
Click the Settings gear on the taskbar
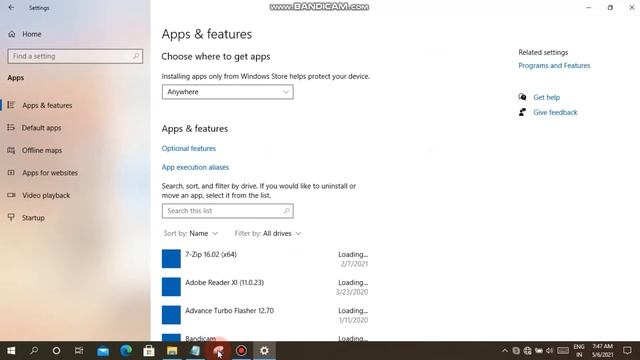pyautogui.click(x=264, y=351)
